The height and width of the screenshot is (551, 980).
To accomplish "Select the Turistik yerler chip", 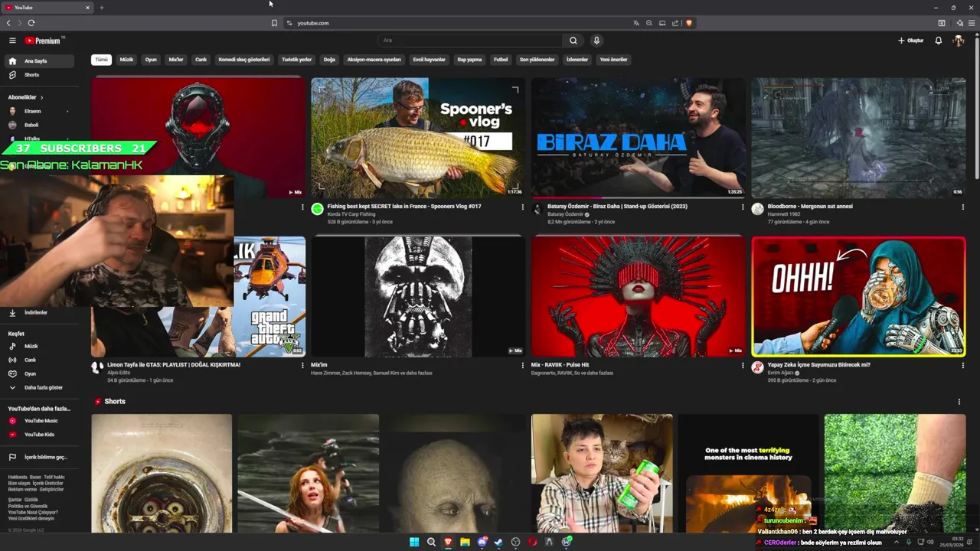I will click(296, 60).
